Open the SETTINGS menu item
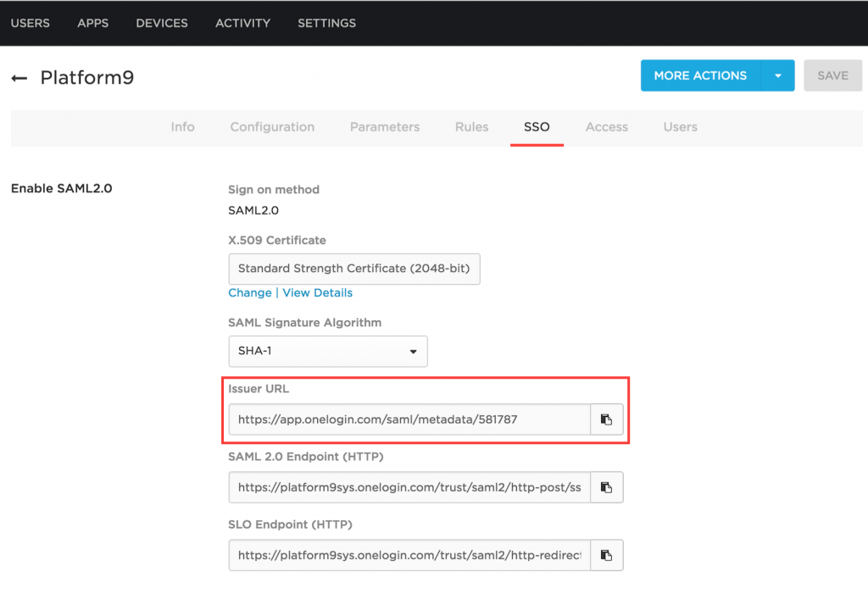 (x=326, y=23)
